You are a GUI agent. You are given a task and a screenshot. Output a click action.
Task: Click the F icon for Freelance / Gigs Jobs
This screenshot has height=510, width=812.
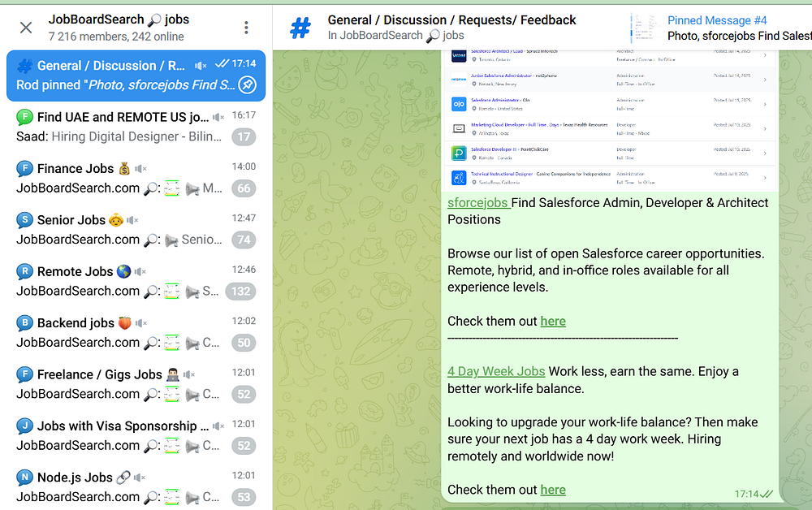point(24,374)
